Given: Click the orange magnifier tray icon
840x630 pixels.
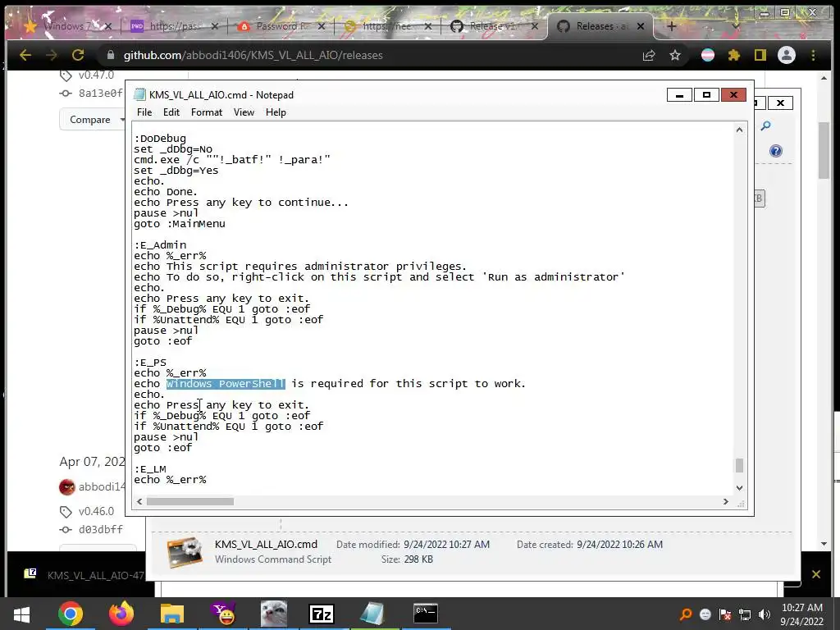Looking at the screenshot, I should pos(686,614).
